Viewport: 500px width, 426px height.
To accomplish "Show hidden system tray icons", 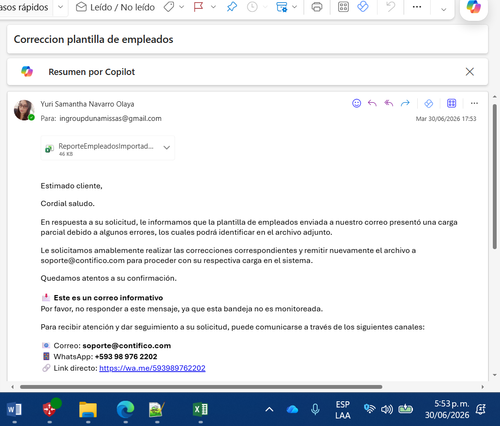I will (x=269, y=409).
